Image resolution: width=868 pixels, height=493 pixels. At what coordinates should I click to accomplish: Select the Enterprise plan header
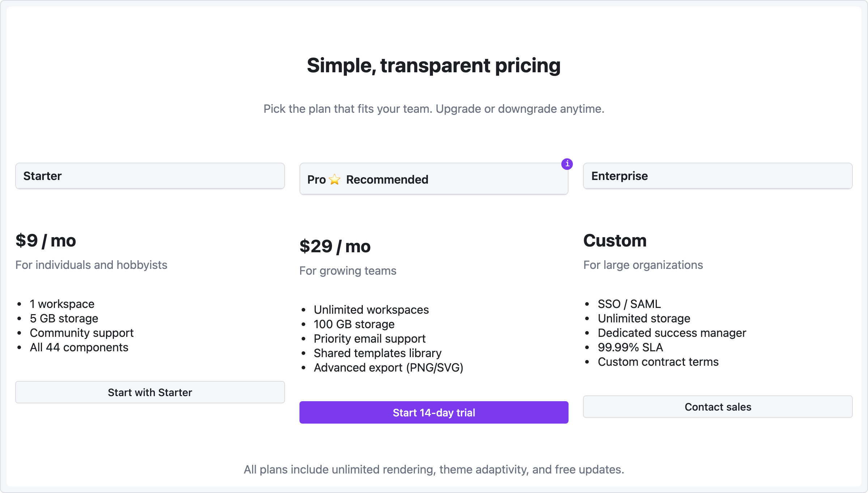[x=718, y=176]
